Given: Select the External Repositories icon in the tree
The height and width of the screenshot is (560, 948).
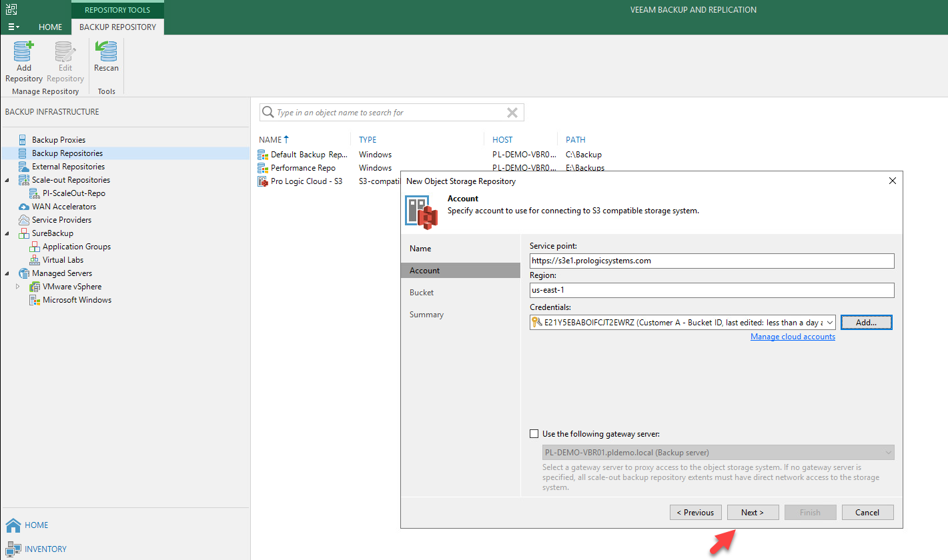Looking at the screenshot, I should tap(23, 167).
